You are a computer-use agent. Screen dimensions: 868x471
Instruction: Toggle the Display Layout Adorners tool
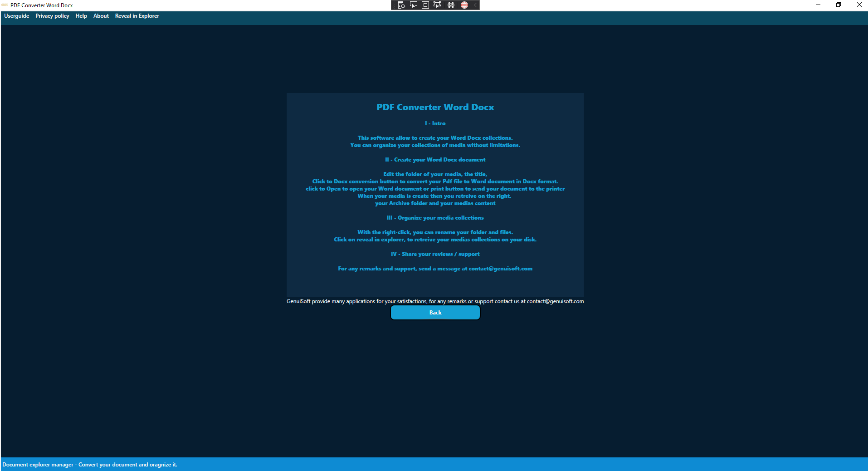pyautogui.click(x=425, y=5)
